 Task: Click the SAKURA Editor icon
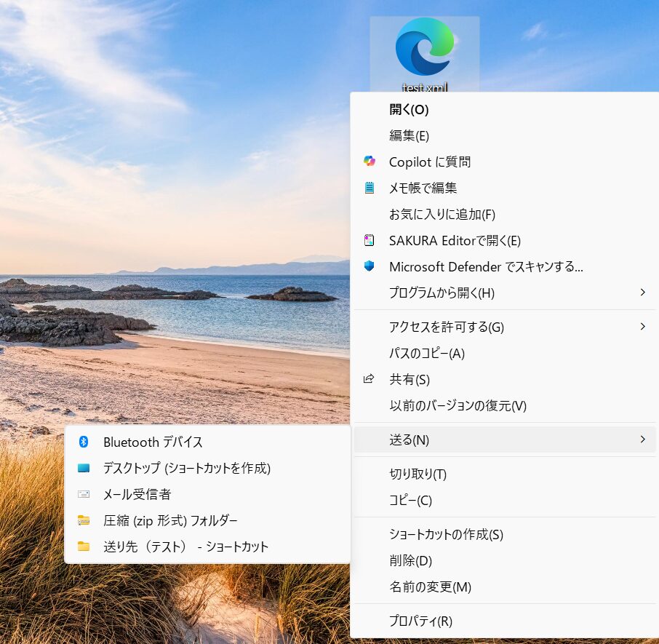(x=369, y=240)
